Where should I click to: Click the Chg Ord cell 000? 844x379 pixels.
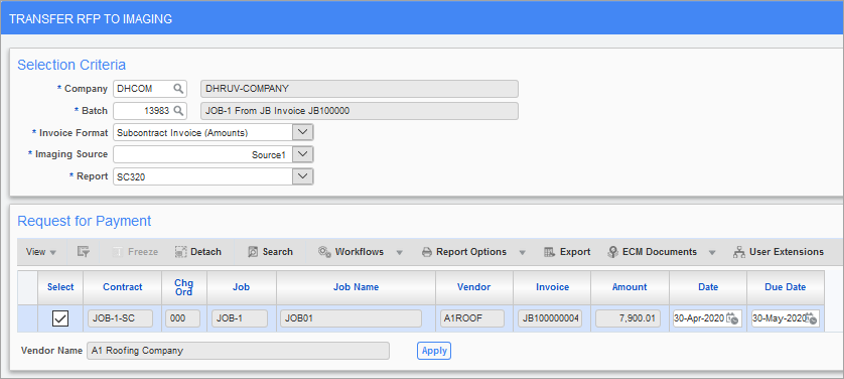[x=183, y=319]
